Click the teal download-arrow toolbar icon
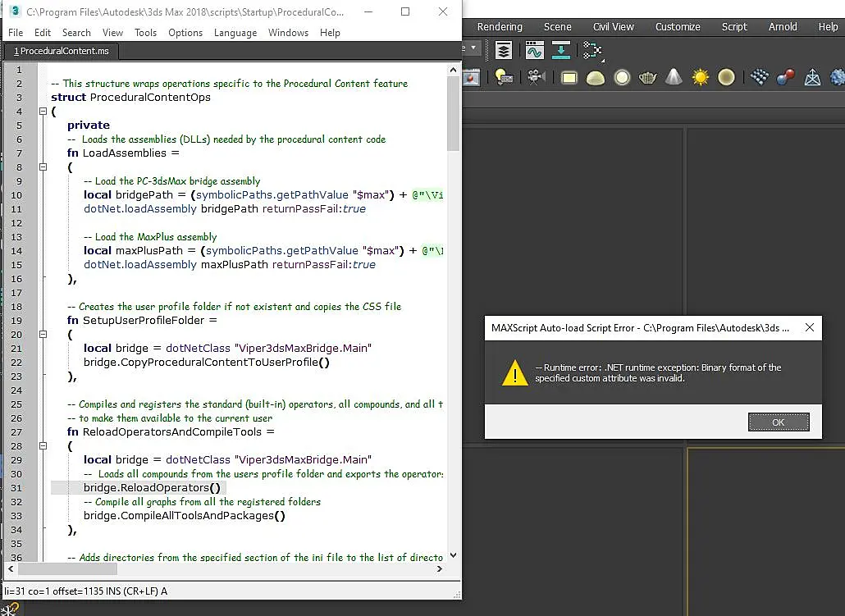Screen dimensions: 845x616 [561, 50]
